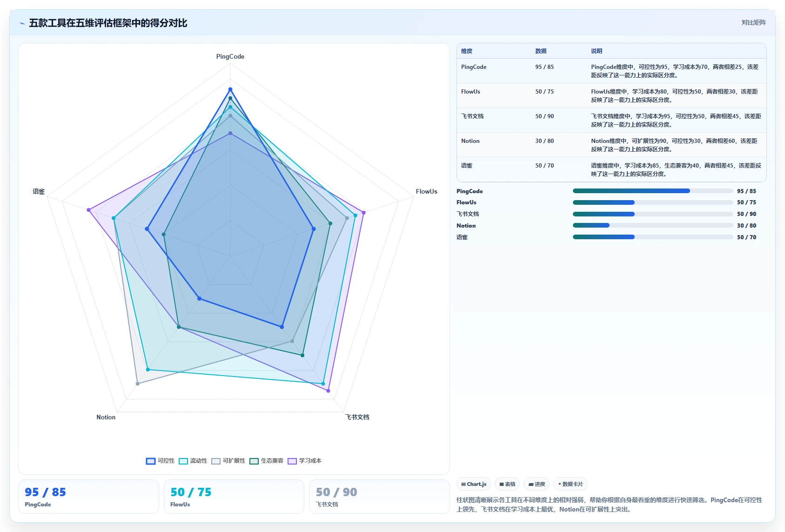785x532 pixels.
Task: Click the Chart.js tag
Action: coord(474,484)
